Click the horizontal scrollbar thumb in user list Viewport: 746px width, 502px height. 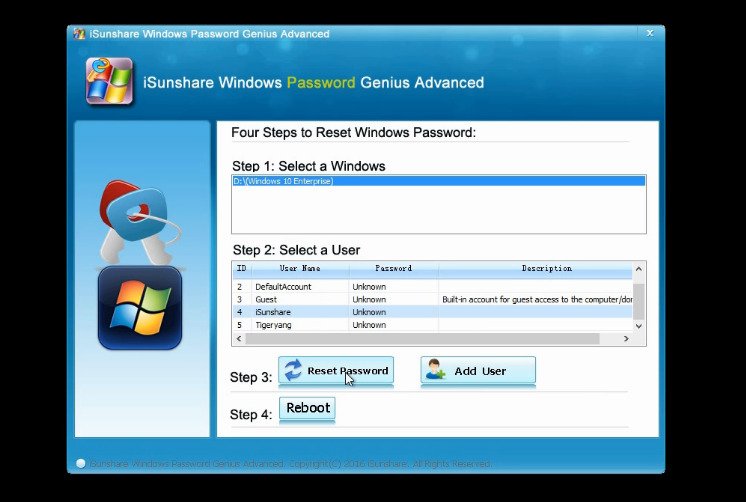coord(422,338)
